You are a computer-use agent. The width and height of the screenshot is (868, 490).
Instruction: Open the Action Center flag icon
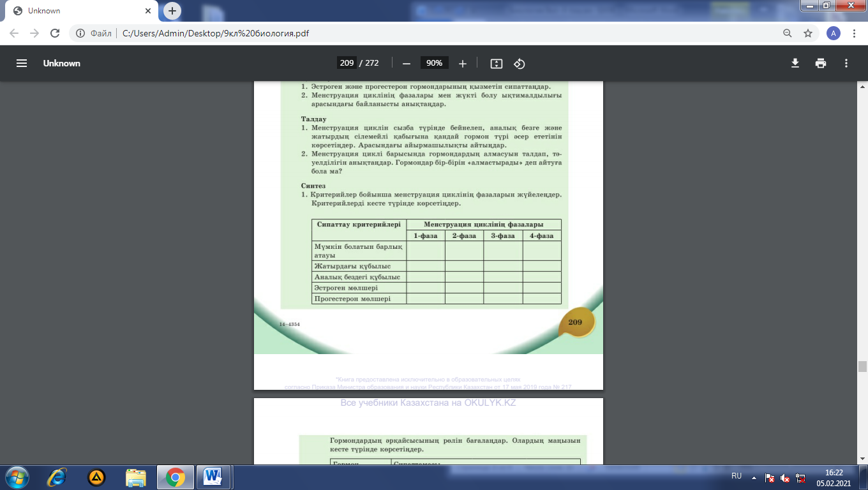[x=770, y=477]
